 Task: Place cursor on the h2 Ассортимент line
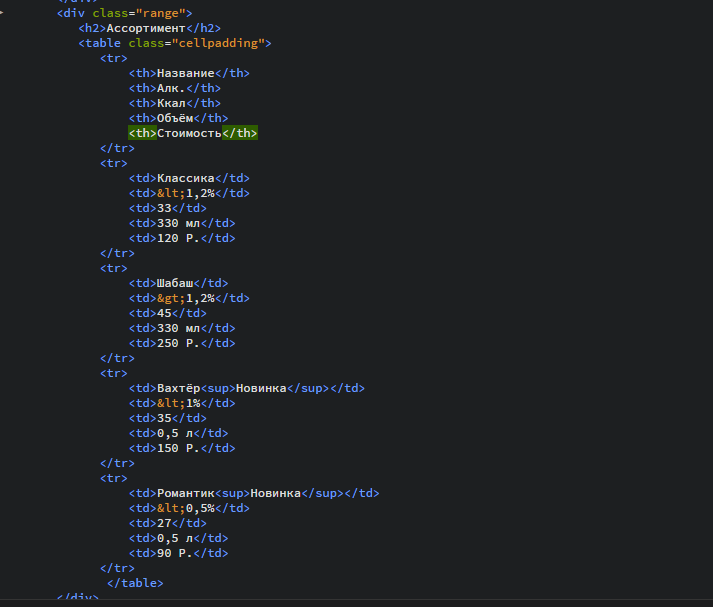pyautogui.click(x=150, y=28)
